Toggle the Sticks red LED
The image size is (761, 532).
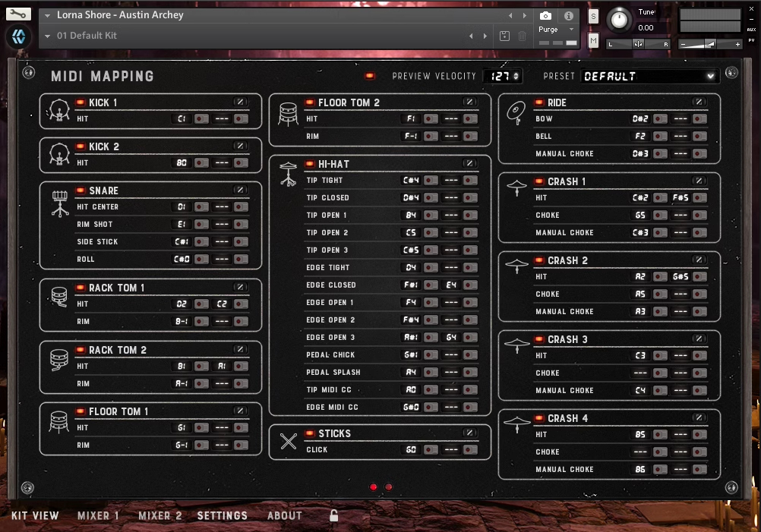(x=310, y=433)
